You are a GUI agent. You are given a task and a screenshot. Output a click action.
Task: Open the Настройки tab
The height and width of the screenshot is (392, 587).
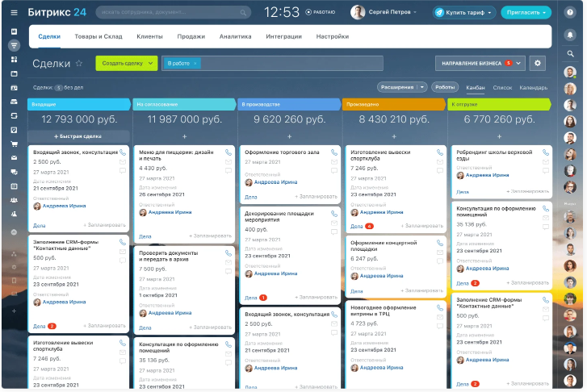click(333, 36)
